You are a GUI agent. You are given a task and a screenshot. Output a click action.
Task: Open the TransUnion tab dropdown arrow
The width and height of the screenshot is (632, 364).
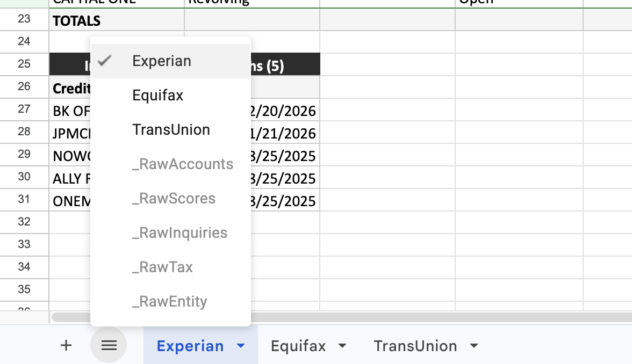(x=473, y=346)
